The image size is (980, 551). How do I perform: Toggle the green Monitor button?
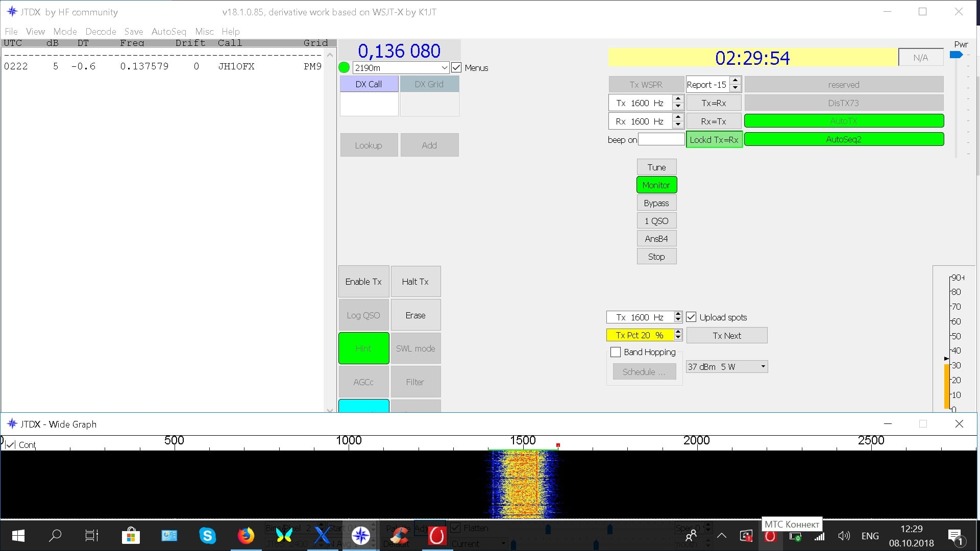[656, 185]
